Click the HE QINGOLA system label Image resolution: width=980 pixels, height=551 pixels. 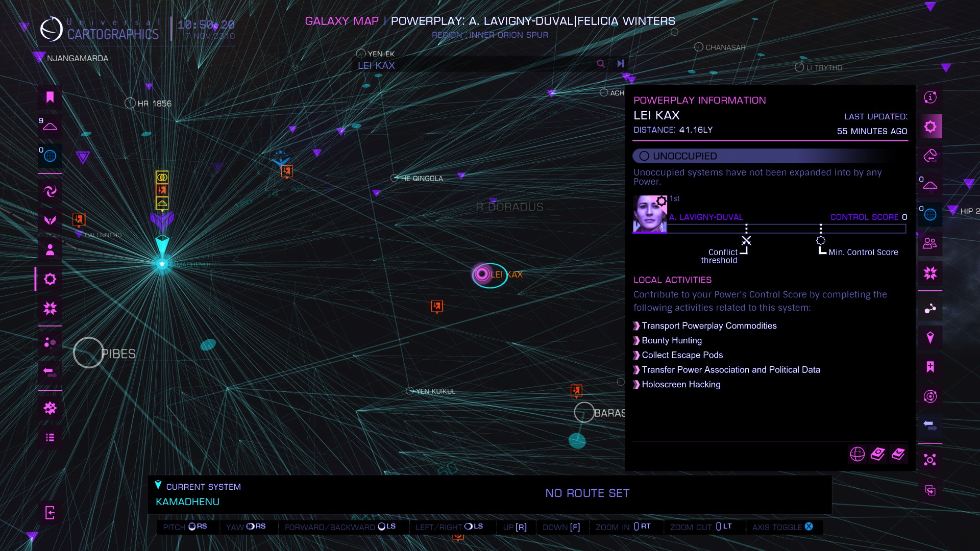click(x=422, y=179)
